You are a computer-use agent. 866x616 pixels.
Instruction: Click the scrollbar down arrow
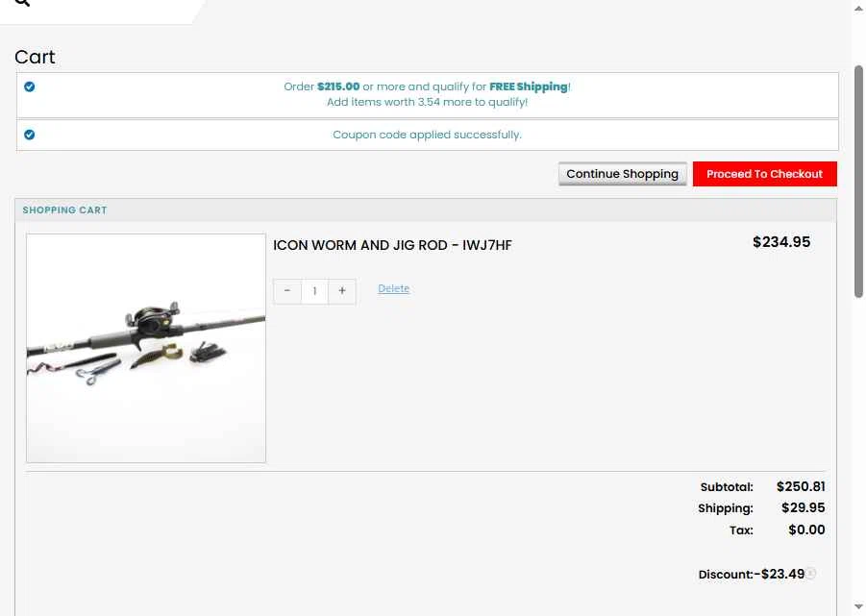pyautogui.click(x=858, y=607)
